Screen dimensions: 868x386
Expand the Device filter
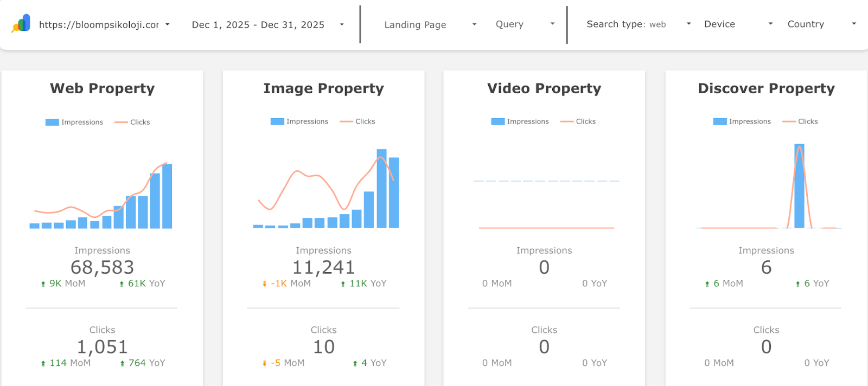pos(737,24)
